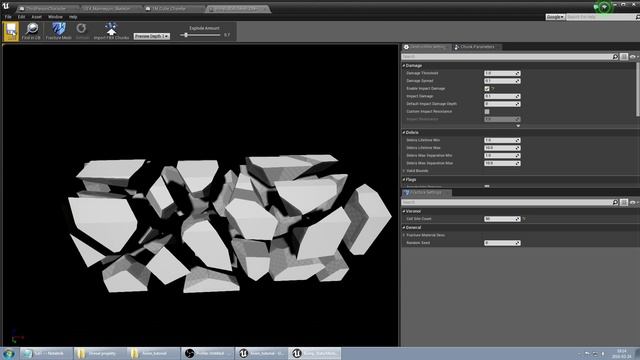The width and height of the screenshot is (640, 360).
Task: Click Debris Max Separation Max field
Action: tap(502, 163)
